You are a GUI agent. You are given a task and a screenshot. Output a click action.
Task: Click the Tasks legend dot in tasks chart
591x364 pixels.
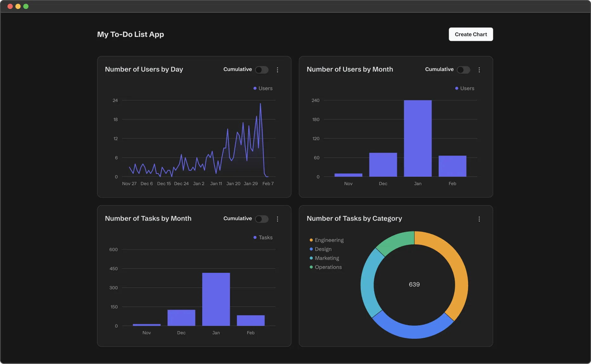pyautogui.click(x=255, y=237)
